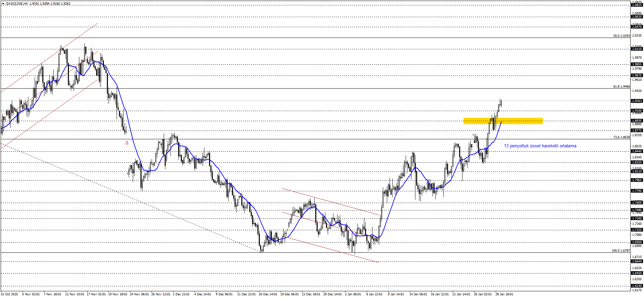The width and height of the screenshot is (644, 298).
Task: Select the Fibonacci 100.0 level label 1.6787
Action: coord(620,251)
